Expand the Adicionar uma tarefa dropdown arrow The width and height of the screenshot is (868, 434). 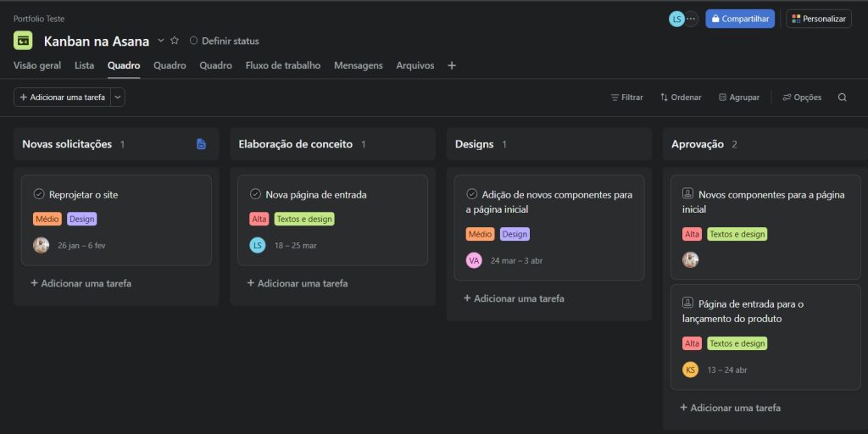click(118, 97)
